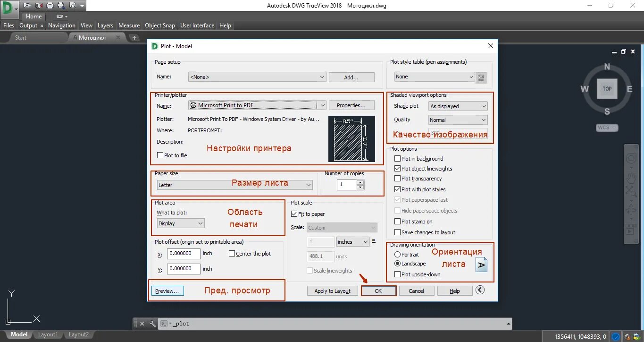This screenshot has height=342, width=644.
Task: Open the inches units dropdown in Plot scale
Action: [353, 242]
